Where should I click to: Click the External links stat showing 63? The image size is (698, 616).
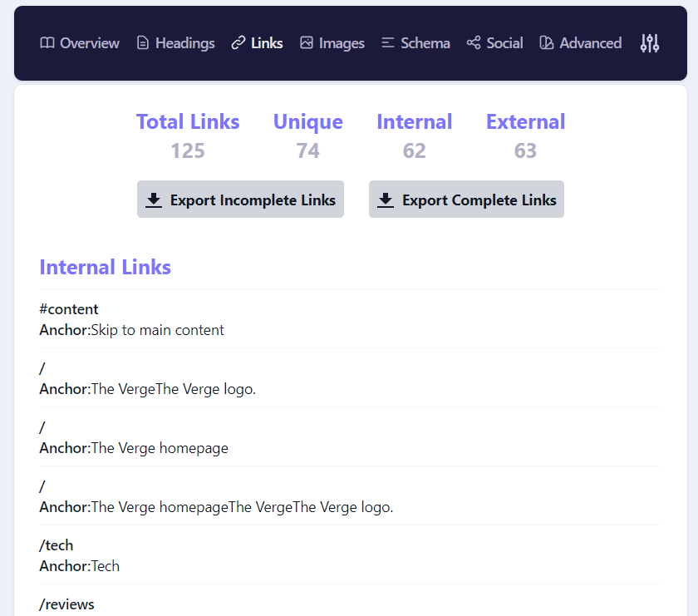(x=525, y=150)
